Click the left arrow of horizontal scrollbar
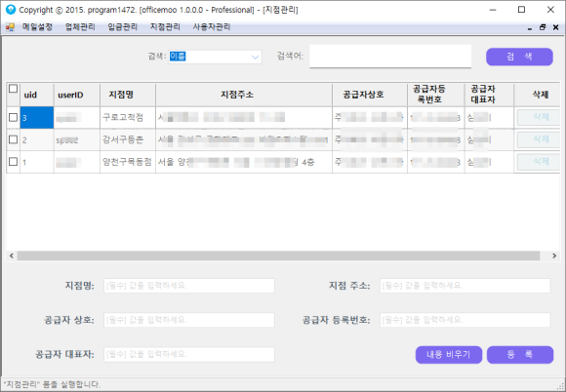This screenshot has height=392, width=566. (12, 255)
